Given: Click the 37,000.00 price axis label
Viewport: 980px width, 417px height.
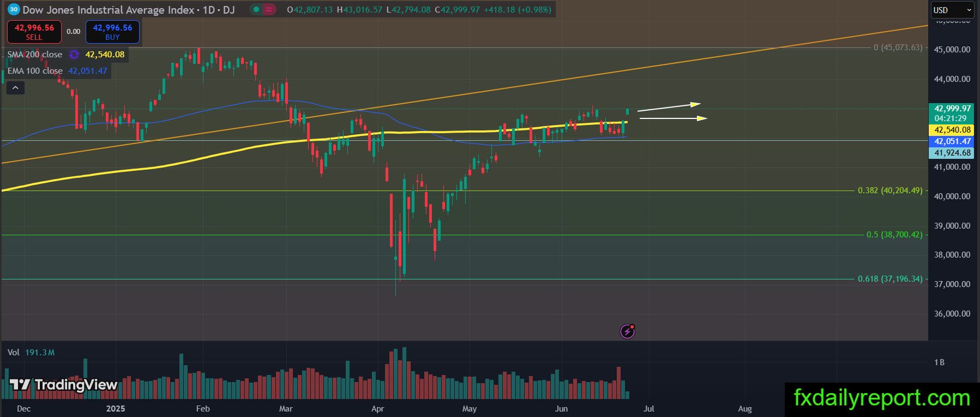Looking at the screenshot, I should coord(952,284).
